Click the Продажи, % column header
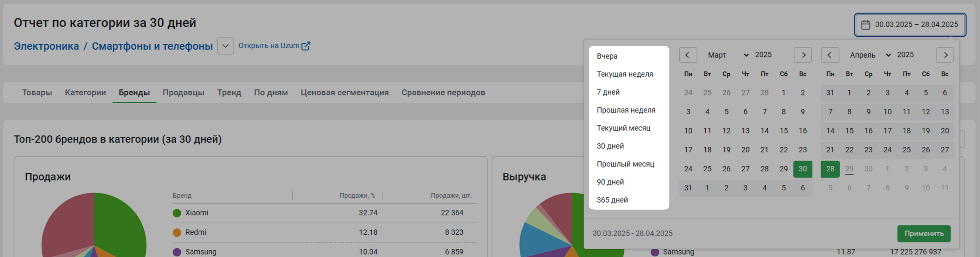 click(x=357, y=196)
